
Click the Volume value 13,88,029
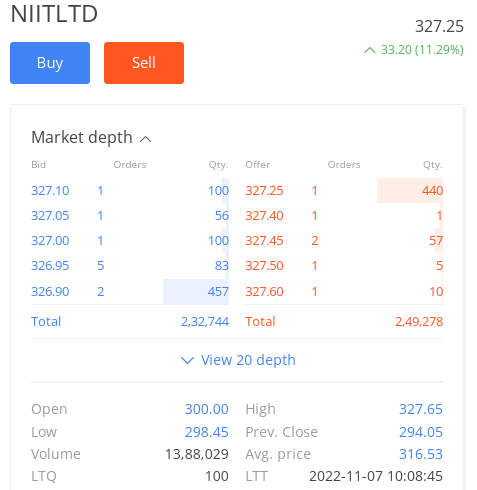click(197, 454)
